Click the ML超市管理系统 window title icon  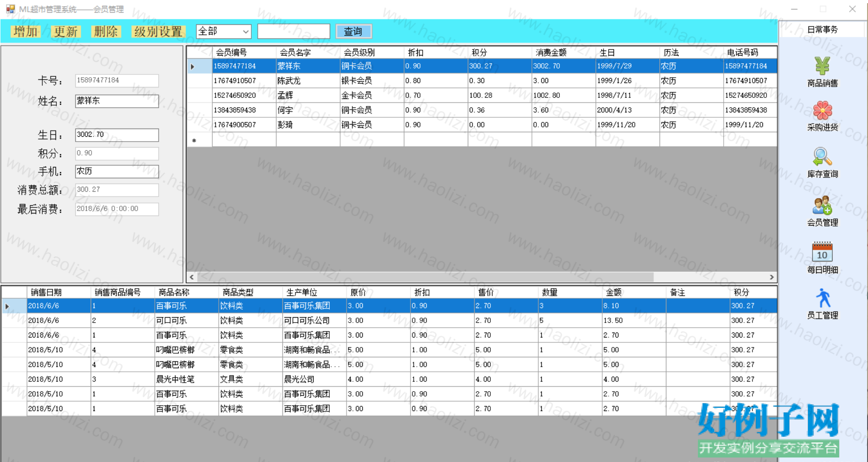coord(10,9)
